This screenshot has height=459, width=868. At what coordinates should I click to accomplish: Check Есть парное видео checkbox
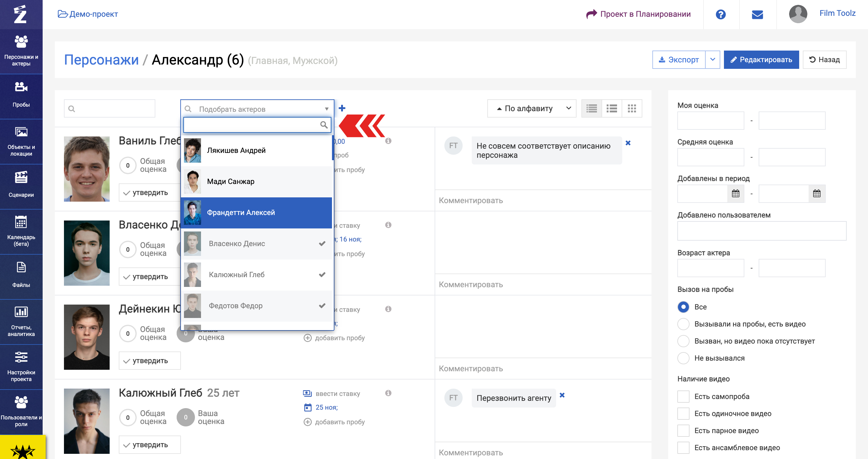coord(683,431)
